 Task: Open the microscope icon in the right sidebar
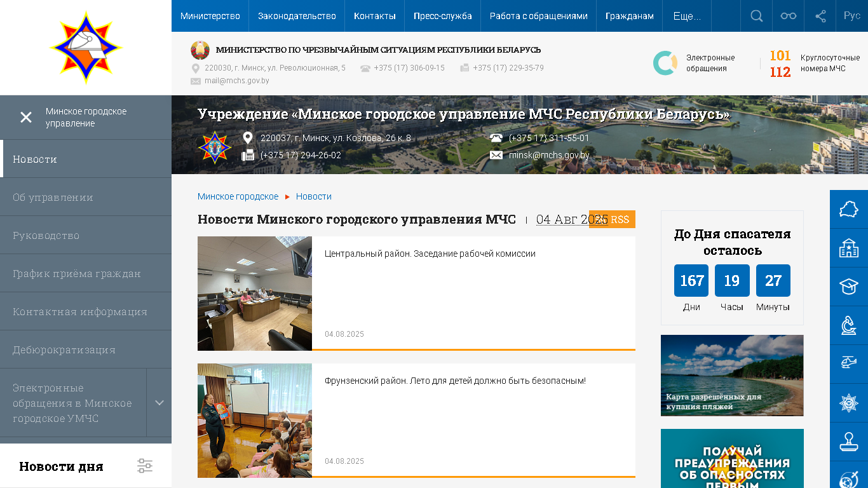click(x=849, y=325)
